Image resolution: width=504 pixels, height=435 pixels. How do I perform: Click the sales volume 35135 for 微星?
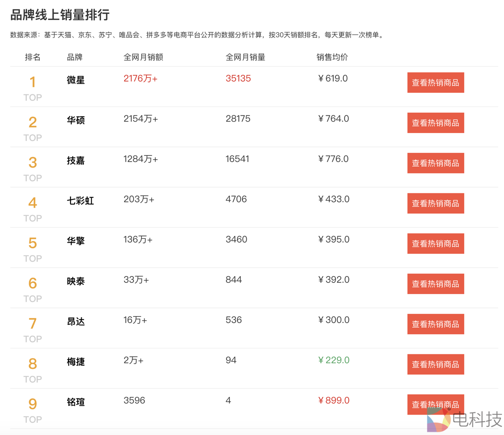(238, 78)
